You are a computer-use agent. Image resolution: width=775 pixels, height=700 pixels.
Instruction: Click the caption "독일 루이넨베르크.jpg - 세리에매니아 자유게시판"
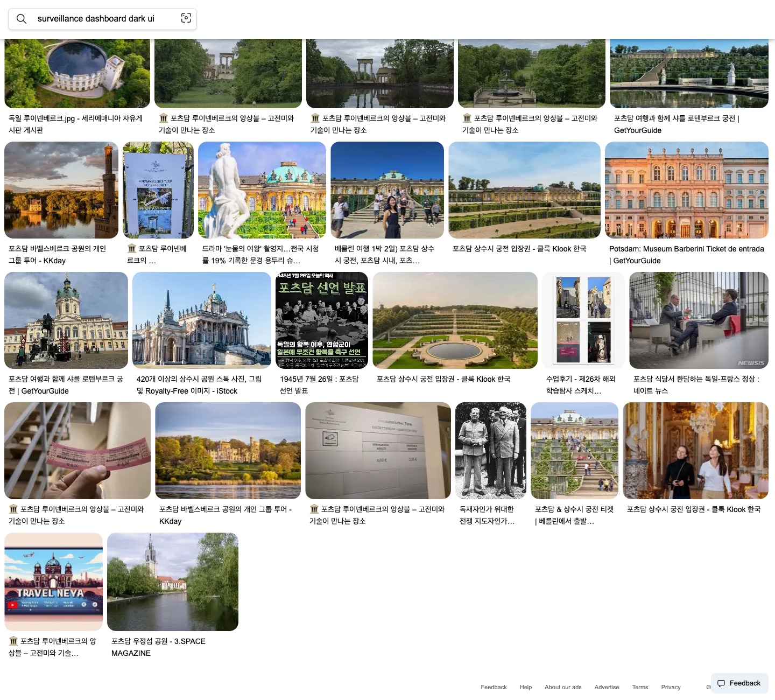click(75, 124)
